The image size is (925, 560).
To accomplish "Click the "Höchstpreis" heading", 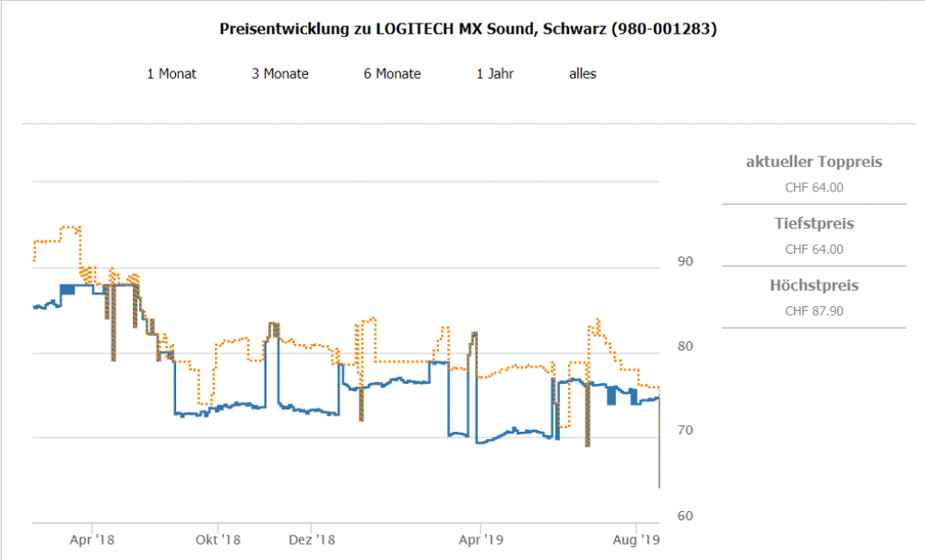I will tap(814, 285).
